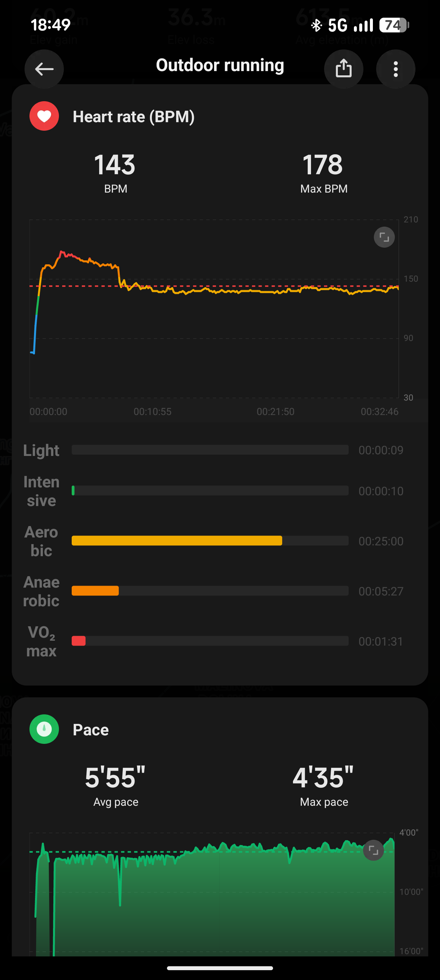
Task: Tap the cellular signal strength bars
Action: 363,26
